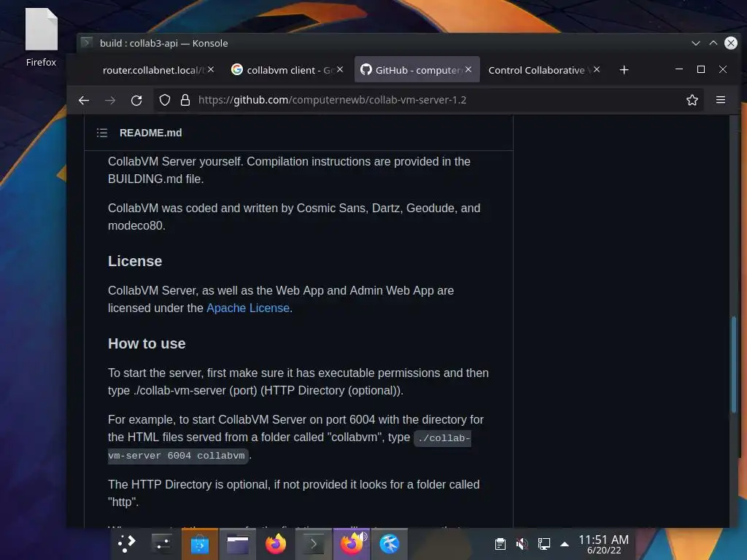Open System Settings from taskbar
747x560 pixels.
[161, 543]
